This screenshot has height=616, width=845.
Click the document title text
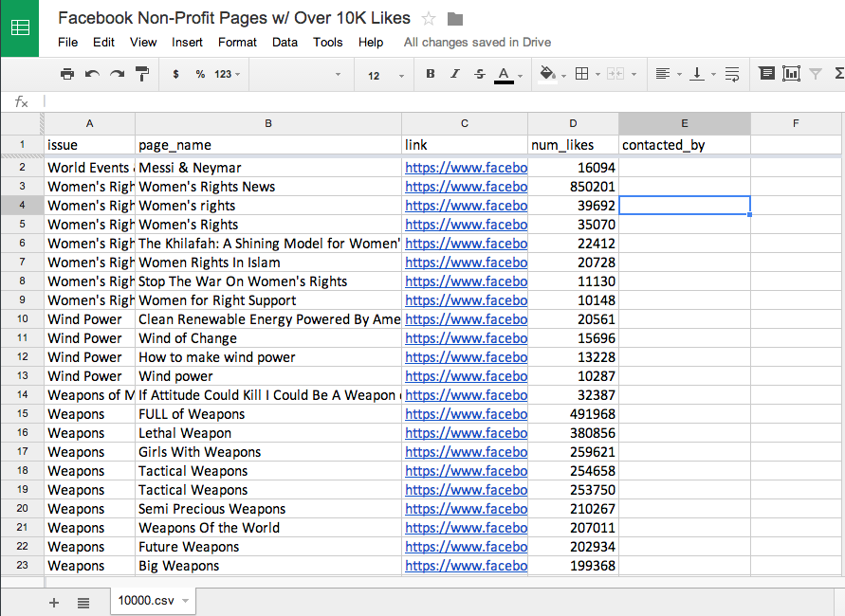234,18
